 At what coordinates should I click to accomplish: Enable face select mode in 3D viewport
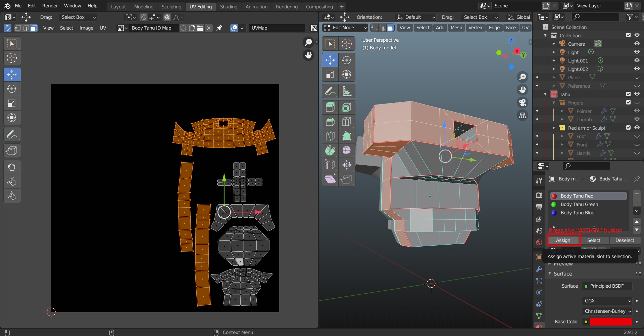[390, 28]
